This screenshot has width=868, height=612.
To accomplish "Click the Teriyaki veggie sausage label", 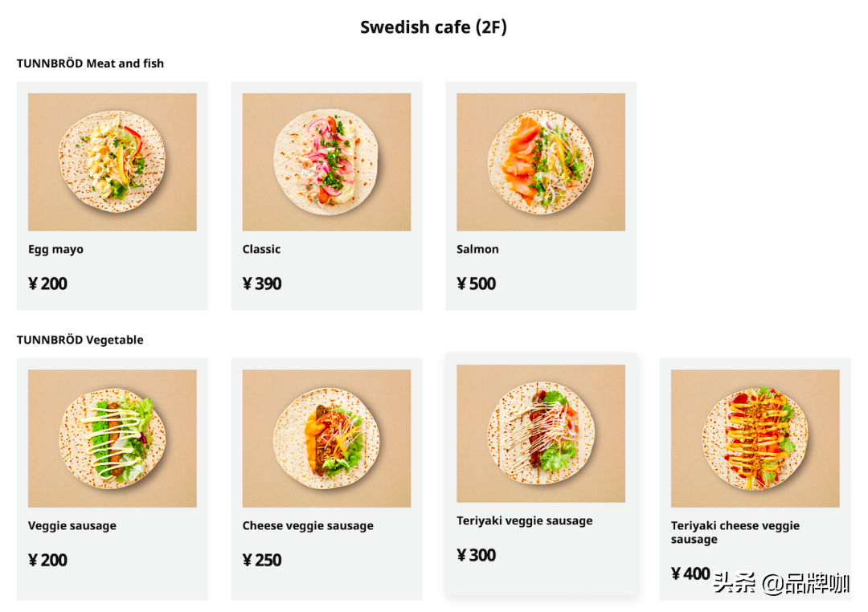I will [x=524, y=520].
